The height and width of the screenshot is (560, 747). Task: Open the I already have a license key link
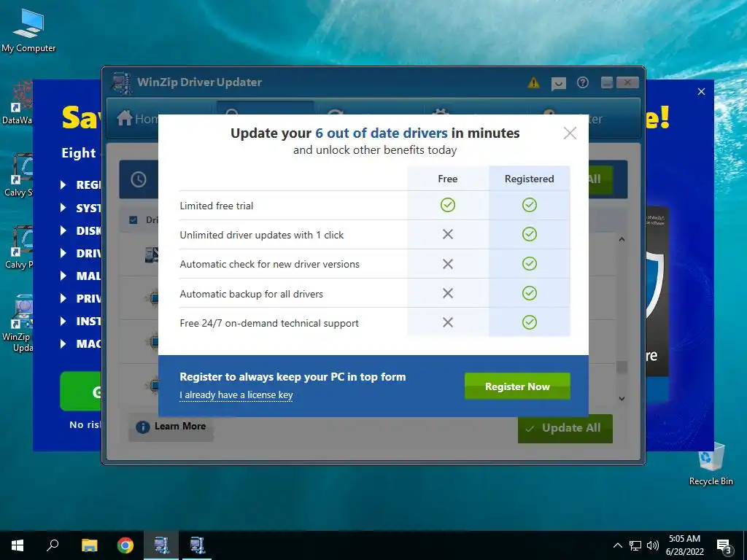click(x=236, y=394)
